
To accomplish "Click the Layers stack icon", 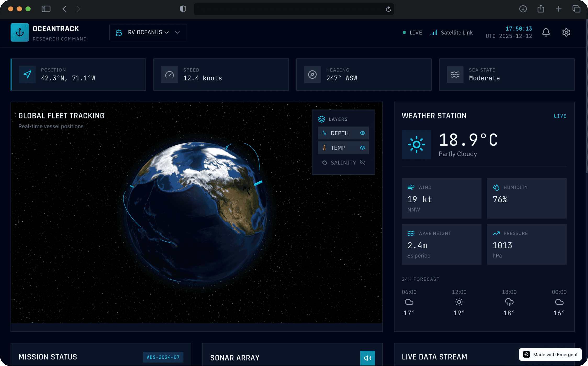I will (x=321, y=119).
